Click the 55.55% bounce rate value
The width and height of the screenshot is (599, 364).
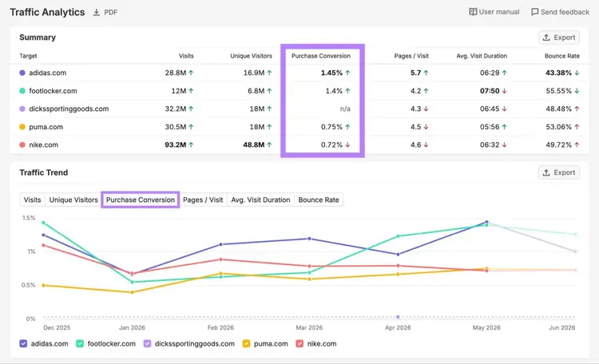558,91
